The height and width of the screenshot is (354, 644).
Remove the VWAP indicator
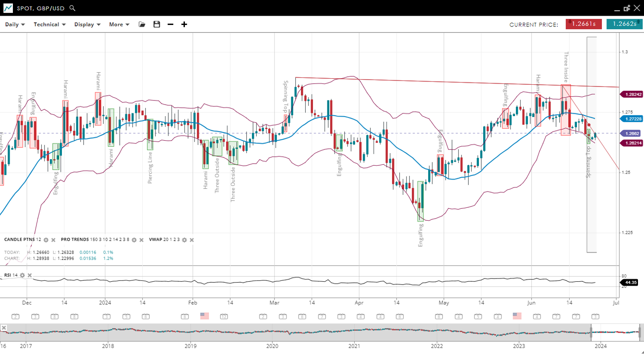click(x=192, y=240)
